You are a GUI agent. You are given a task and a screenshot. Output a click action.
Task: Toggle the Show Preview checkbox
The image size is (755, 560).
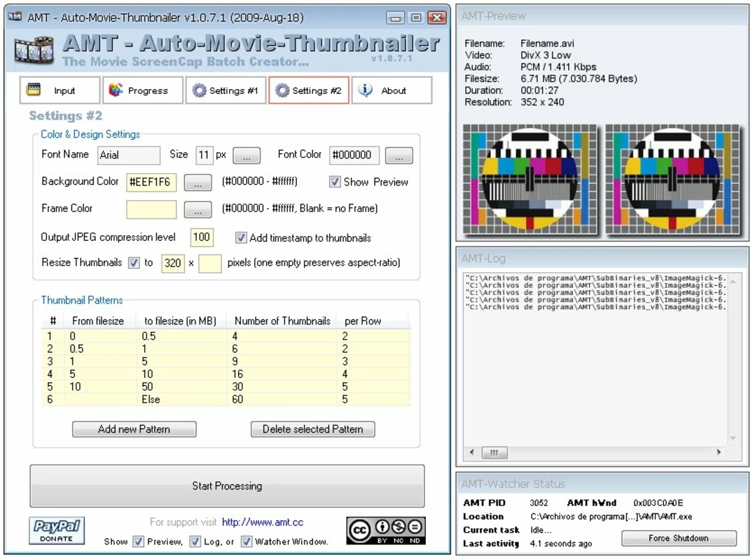click(335, 182)
